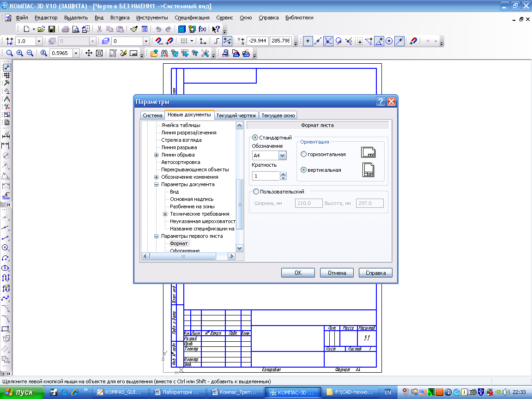Open the Обозначение A4 format dropdown
Viewport: 532px width, 399px height.
pos(282,155)
